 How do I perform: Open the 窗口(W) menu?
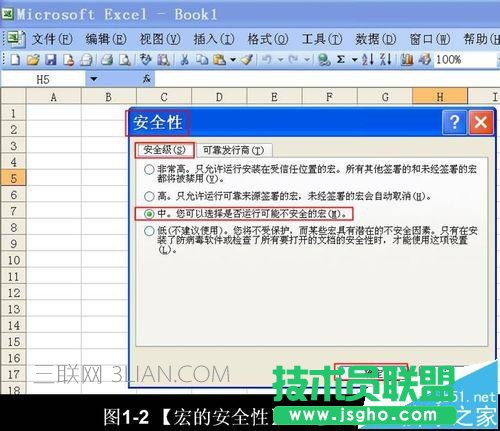[x=430, y=39]
